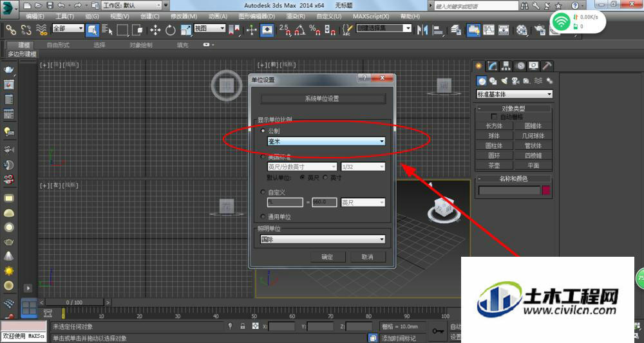The image size is (644, 343).
Task: Choose 英尺 as default unit radio
Action: [x=302, y=178]
